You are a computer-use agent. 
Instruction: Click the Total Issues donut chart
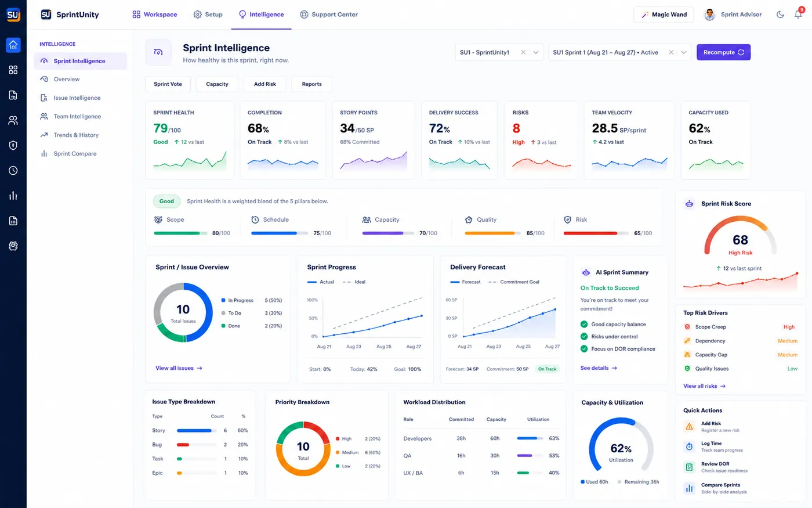183,312
